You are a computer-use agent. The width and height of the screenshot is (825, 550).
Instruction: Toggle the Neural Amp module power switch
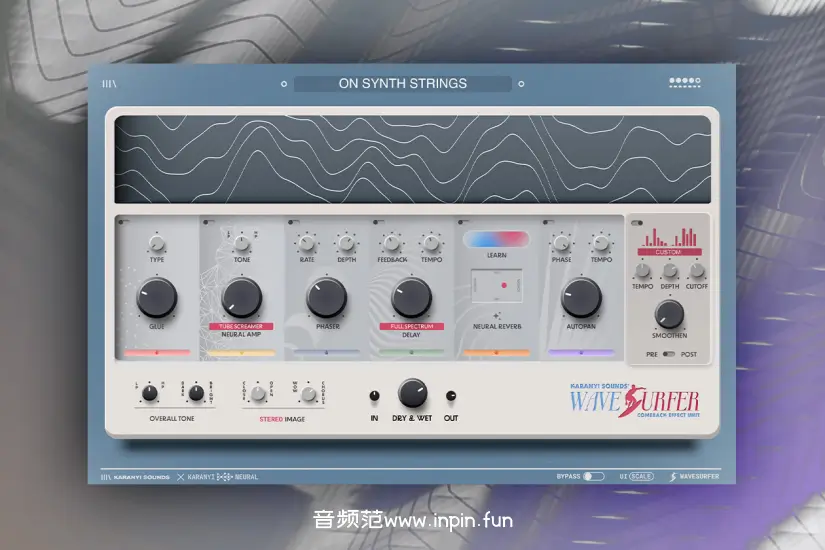point(209,222)
